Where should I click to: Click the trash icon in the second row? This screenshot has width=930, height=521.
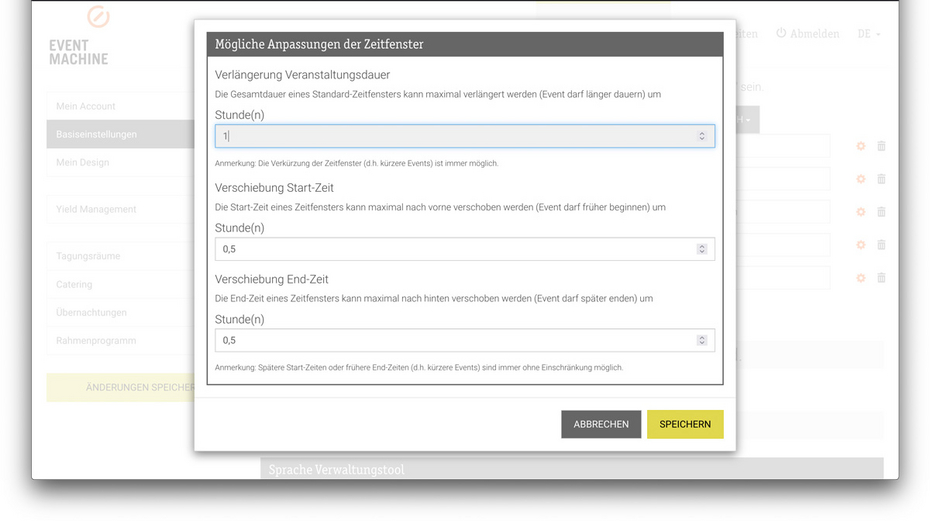(x=881, y=179)
